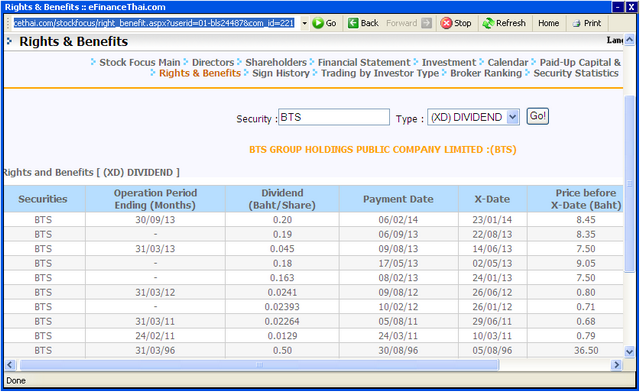This screenshot has height=392, width=640.
Task: Click the Go! search button
Action: pos(537,116)
